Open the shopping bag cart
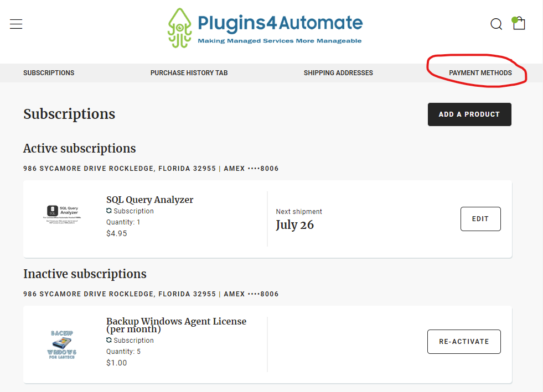 tap(519, 23)
